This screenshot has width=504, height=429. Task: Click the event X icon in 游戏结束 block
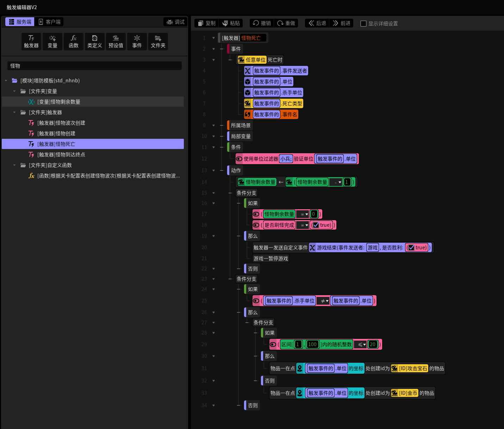312,248
